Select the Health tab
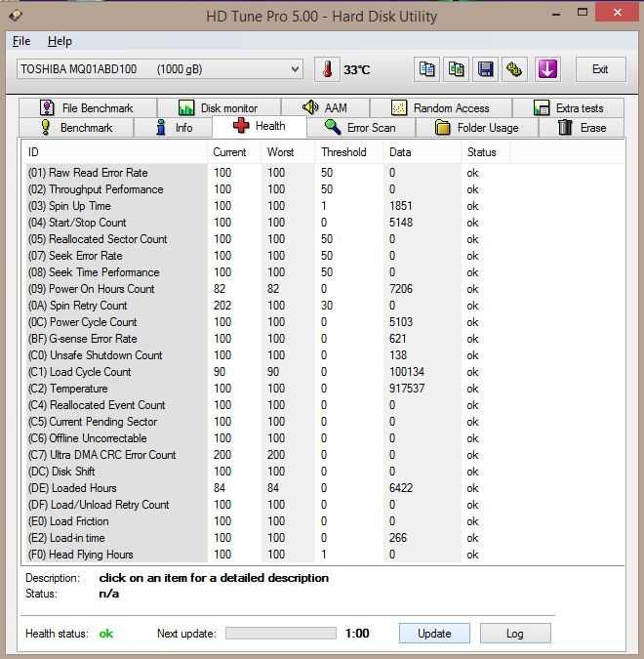644x659 pixels. (260, 126)
